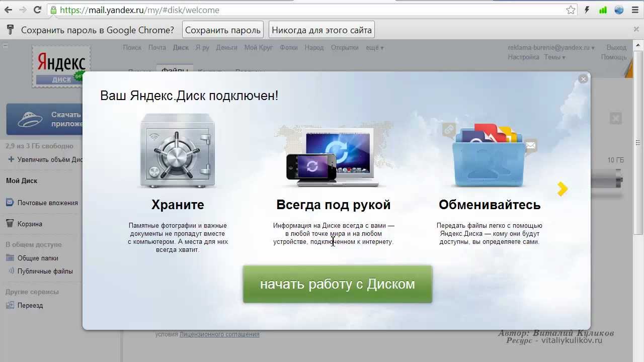Click the address bar URL field
This screenshot has height=362, width=644.
coord(312,10)
